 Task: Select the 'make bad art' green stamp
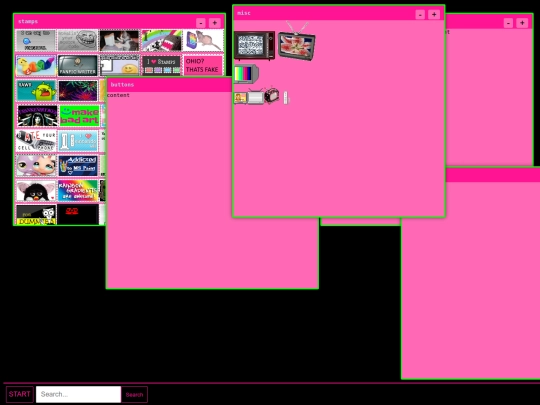79,116
